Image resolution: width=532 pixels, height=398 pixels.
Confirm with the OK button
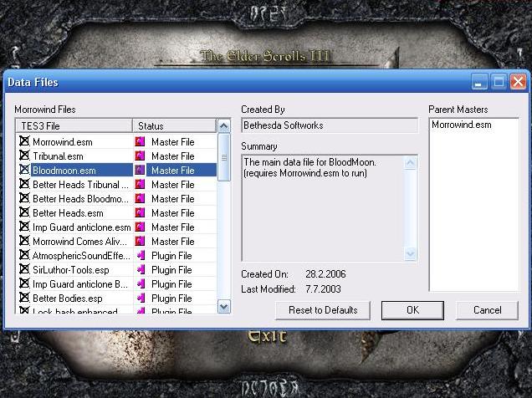412,310
